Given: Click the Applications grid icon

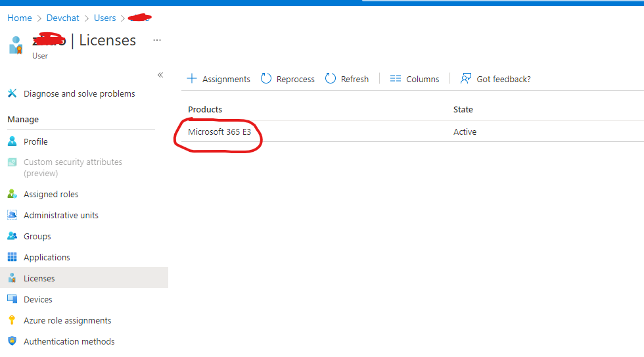Looking at the screenshot, I should click(x=12, y=257).
